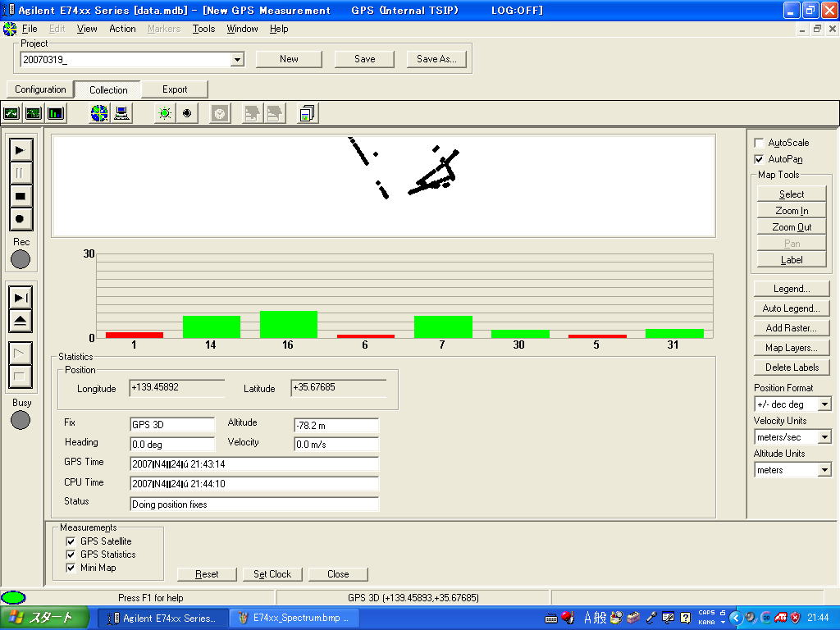Viewport: 840px width, 630px height.
Task: Switch to the Collection tab
Action: pyautogui.click(x=108, y=89)
